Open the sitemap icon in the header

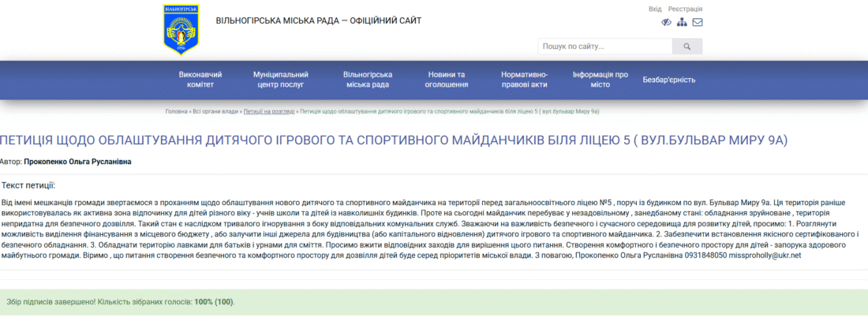(682, 23)
